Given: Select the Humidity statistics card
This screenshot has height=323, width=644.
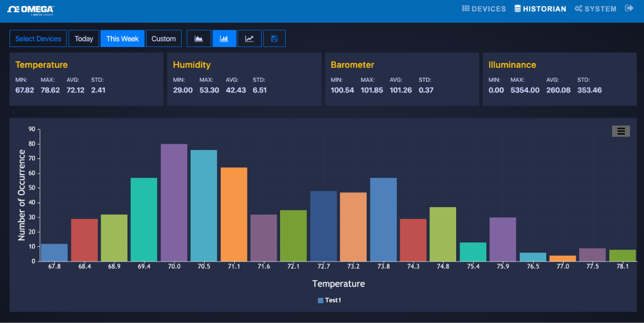Looking at the screenshot, I should point(244,79).
